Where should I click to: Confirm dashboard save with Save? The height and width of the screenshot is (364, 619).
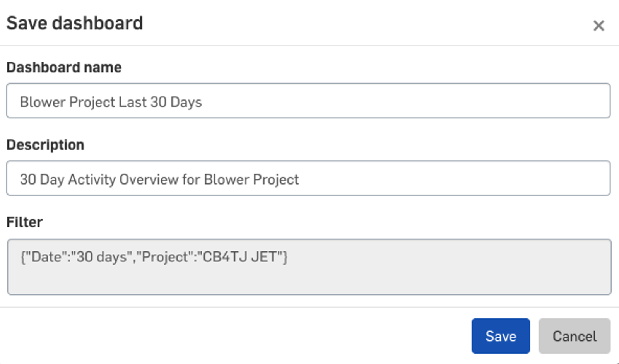[x=500, y=336]
